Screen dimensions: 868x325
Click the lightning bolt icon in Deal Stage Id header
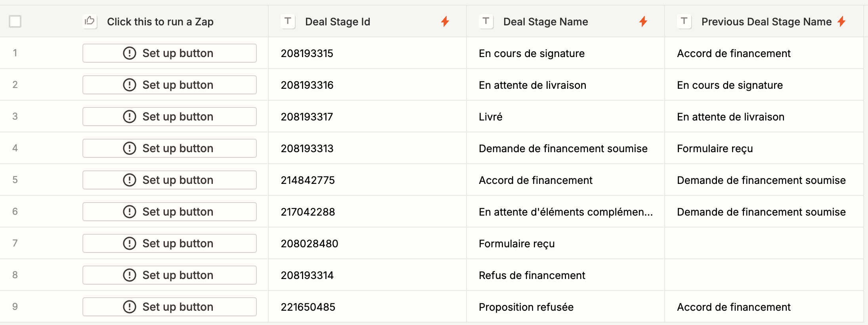pyautogui.click(x=445, y=21)
